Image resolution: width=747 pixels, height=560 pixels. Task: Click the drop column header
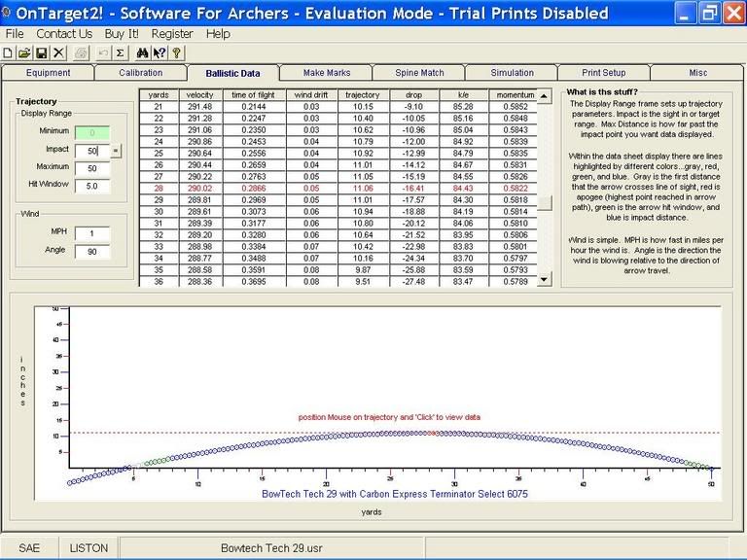point(413,94)
